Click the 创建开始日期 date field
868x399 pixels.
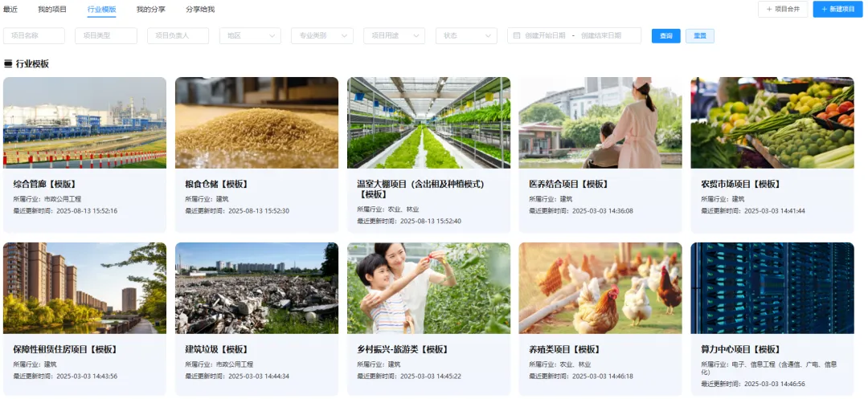coord(545,35)
